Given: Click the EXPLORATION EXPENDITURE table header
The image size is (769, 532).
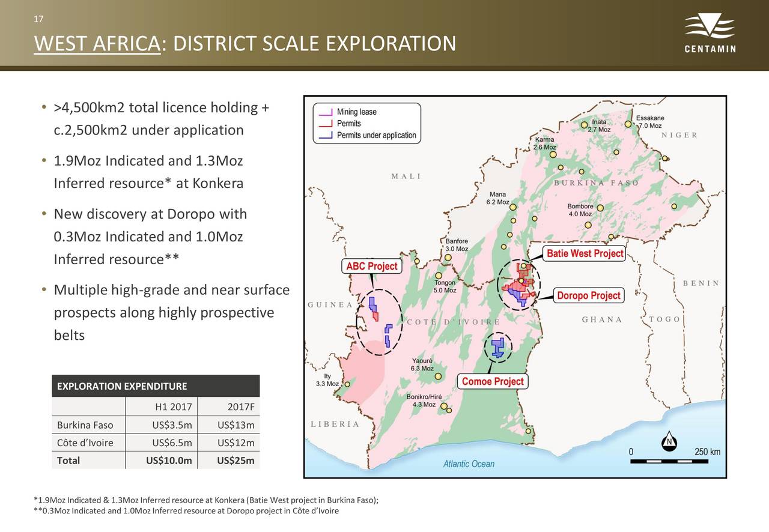Looking at the screenshot, I should click(x=156, y=386).
